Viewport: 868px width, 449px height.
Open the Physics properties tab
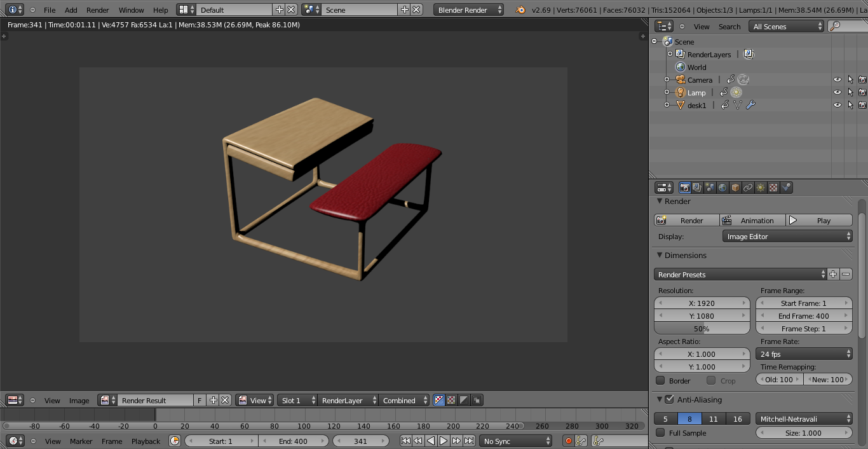point(786,188)
